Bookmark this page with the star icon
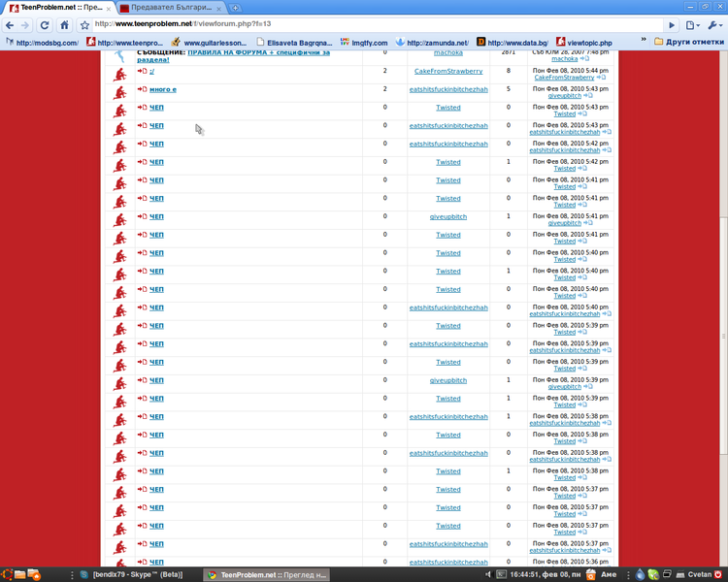 (x=84, y=25)
